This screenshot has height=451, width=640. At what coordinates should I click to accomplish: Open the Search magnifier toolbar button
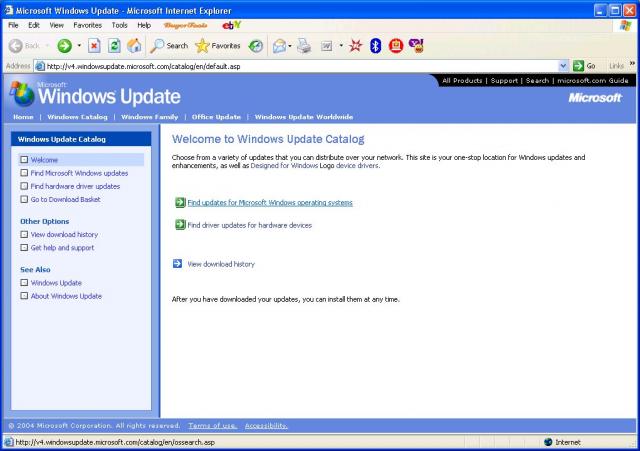click(169, 46)
